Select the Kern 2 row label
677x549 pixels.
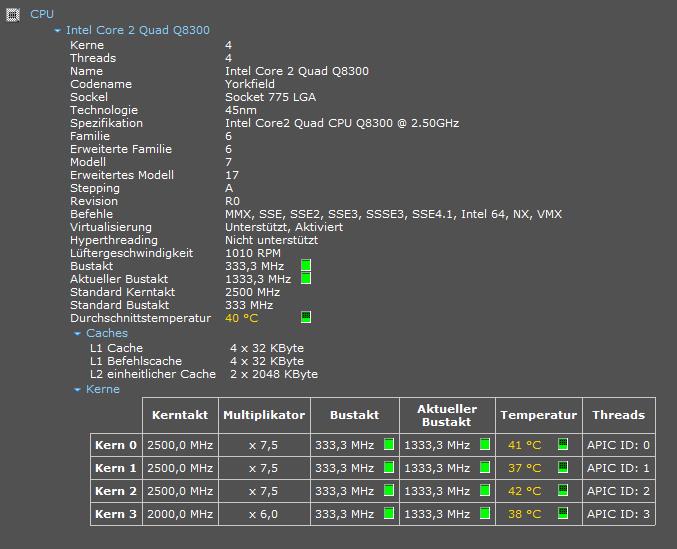click(x=116, y=491)
